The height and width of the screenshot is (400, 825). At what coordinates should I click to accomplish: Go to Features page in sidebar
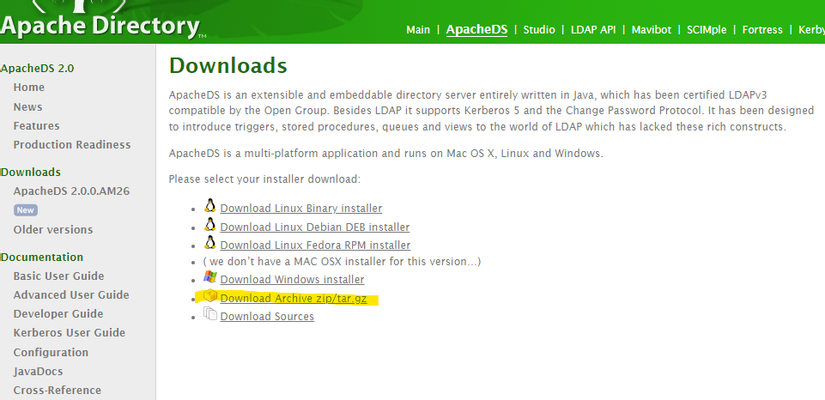pyautogui.click(x=36, y=126)
